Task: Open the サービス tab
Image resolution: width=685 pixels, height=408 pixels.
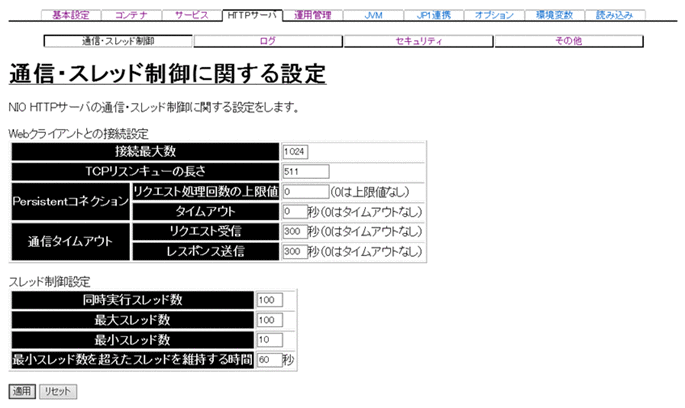Action: pos(192,15)
